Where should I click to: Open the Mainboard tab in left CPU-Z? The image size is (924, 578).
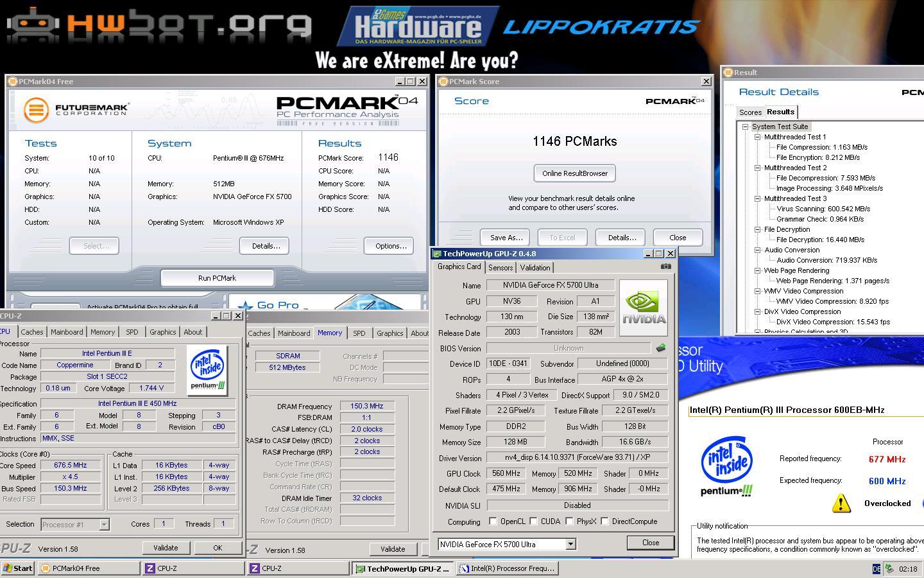(x=67, y=332)
